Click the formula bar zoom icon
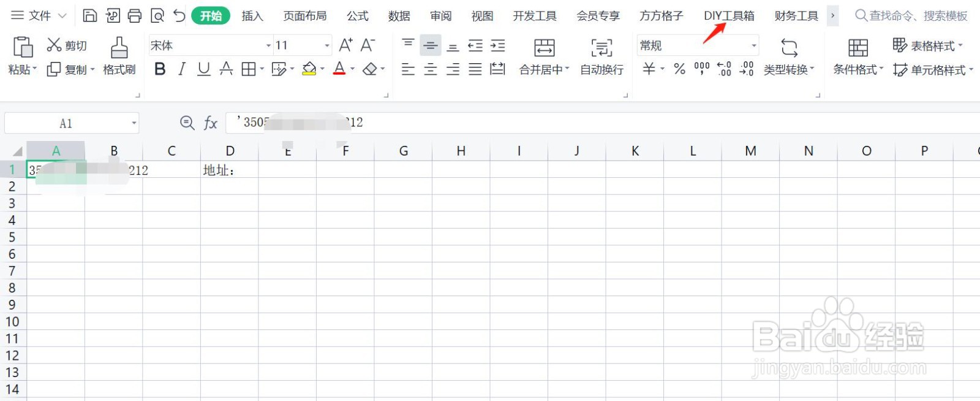This screenshot has height=401, width=980. pos(187,123)
